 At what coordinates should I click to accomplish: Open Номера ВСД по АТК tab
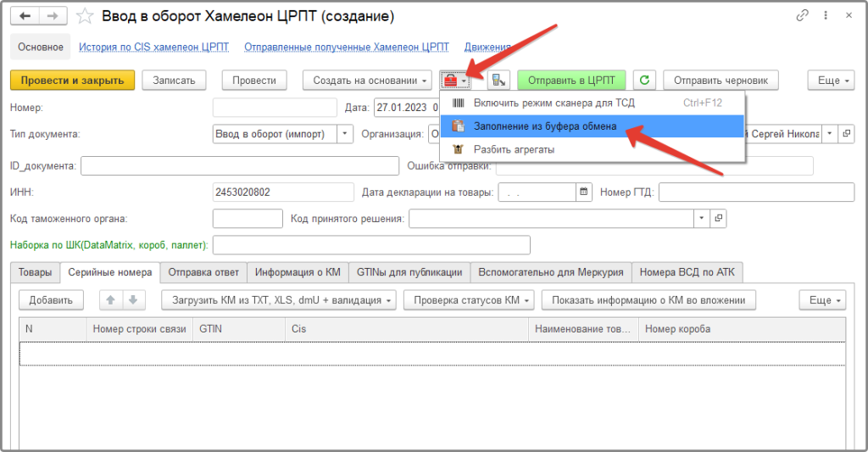[x=687, y=272]
